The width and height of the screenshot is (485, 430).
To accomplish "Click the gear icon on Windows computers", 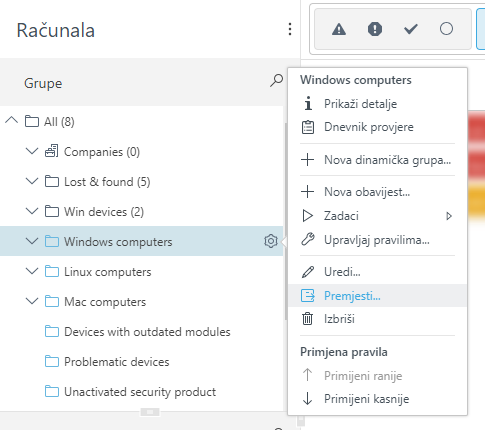I will point(271,241).
